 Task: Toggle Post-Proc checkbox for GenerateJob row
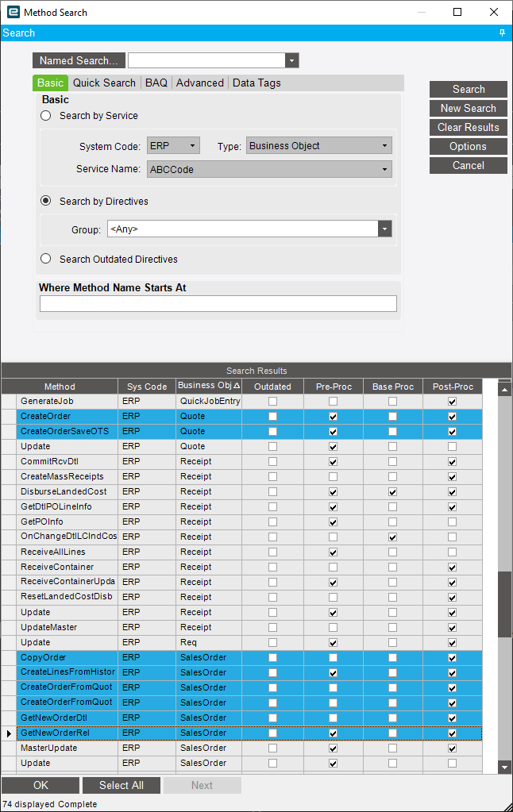pos(453,402)
